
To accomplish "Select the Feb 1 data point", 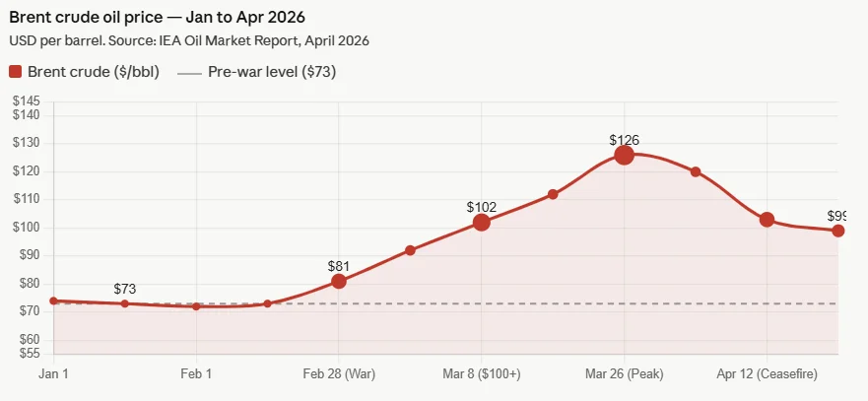I will (x=196, y=306).
